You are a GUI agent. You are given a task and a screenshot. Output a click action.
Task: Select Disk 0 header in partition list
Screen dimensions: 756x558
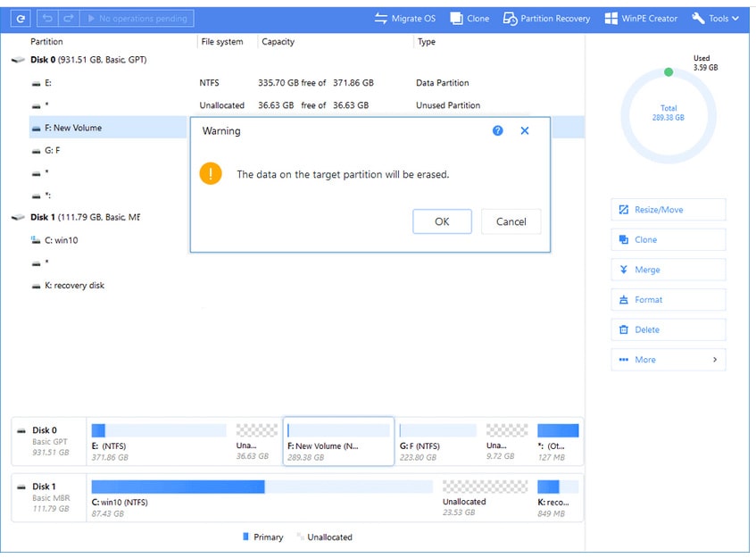pyautogui.click(x=88, y=60)
